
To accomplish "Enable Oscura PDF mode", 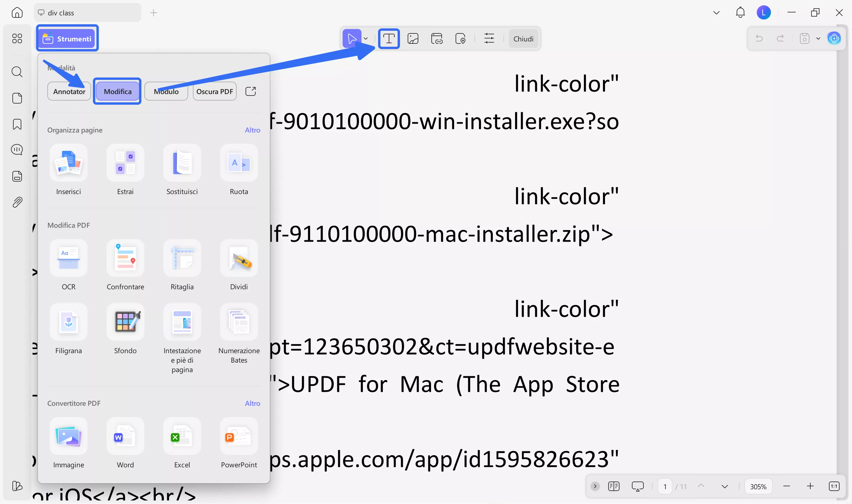I will point(214,91).
